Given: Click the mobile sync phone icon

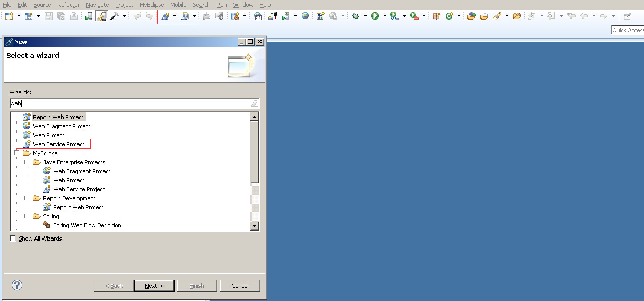Looking at the screenshot, I should pos(102,16).
